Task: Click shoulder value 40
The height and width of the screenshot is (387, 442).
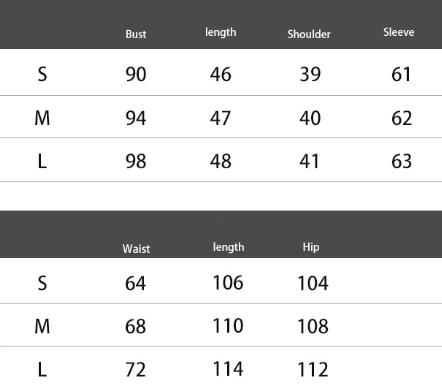Action: pos(310,118)
